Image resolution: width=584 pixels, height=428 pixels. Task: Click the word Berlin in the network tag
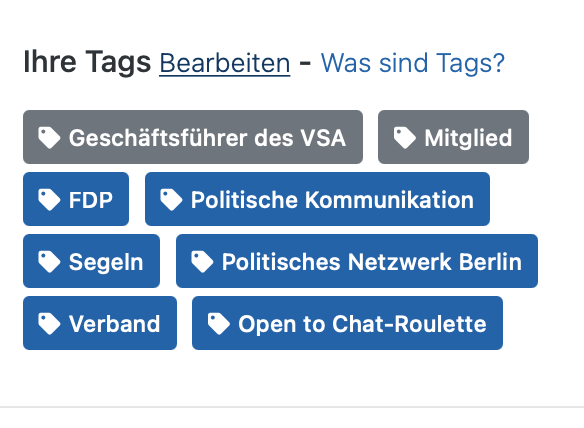coord(490,261)
